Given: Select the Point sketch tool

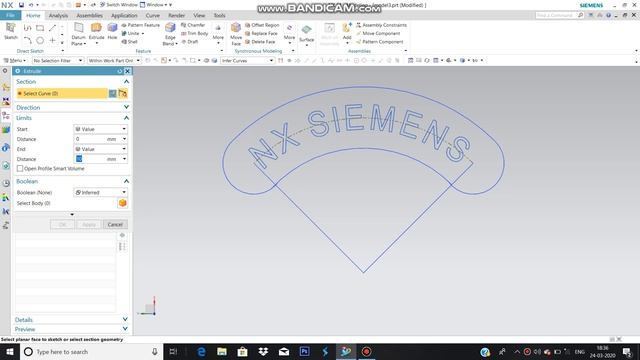Looking at the screenshot, I should tap(52, 40).
